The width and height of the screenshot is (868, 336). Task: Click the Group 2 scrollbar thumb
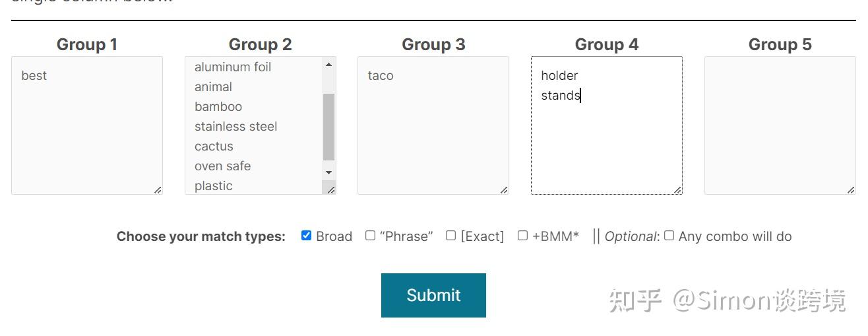(x=328, y=127)
